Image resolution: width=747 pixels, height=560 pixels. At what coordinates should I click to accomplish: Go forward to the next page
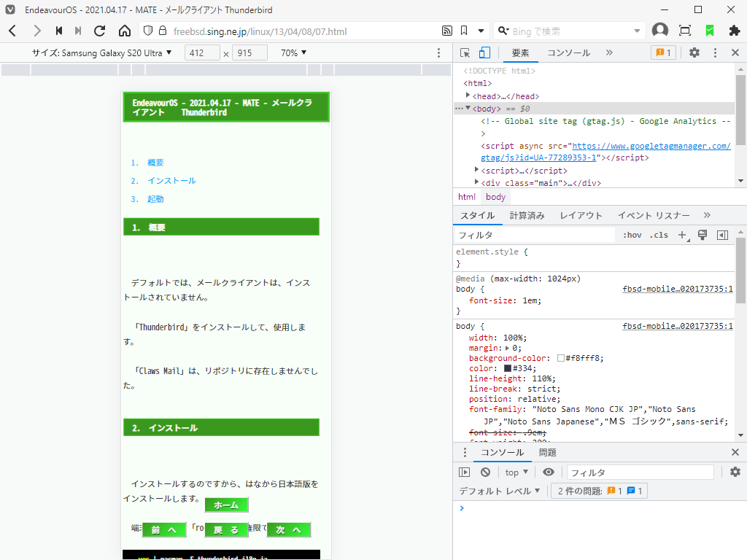36,31
